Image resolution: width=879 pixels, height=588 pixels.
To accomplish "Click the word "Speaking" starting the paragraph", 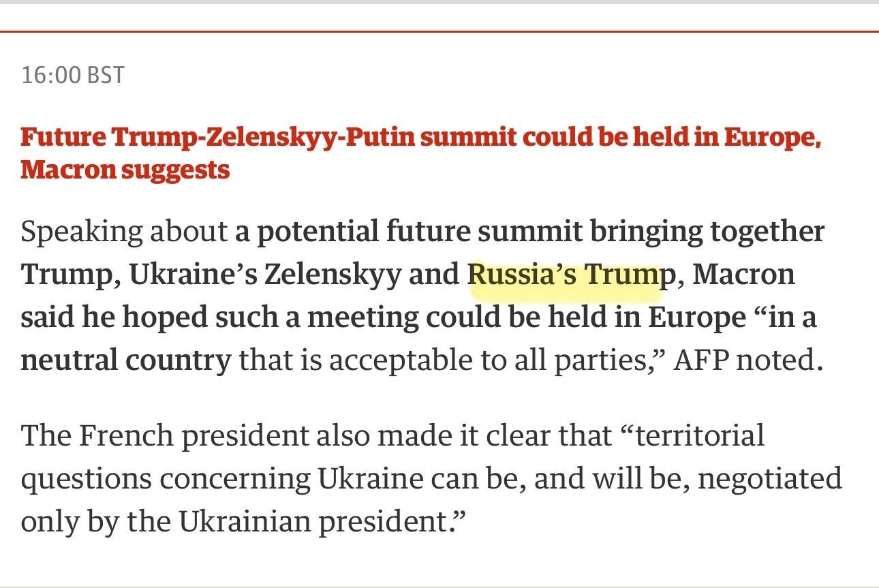I will coord(80,232).
